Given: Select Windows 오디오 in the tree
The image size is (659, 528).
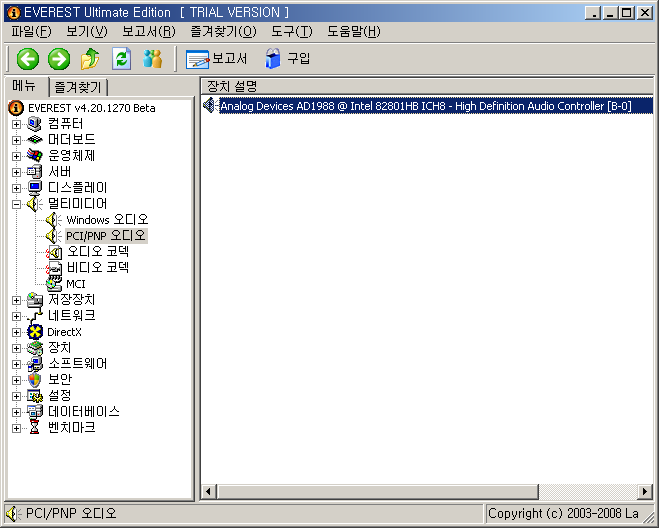Looking at the screenshot, I should click(107, 219).
